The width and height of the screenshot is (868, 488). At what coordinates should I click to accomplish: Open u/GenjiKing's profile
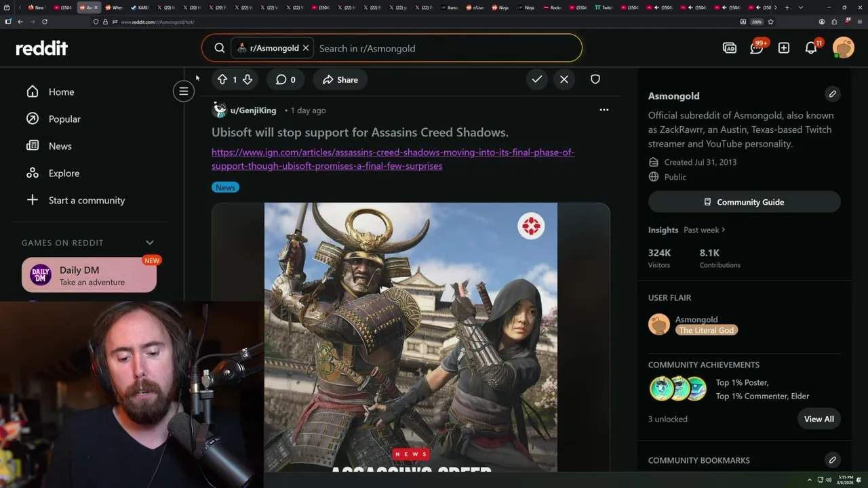pyautogui.click(x=253, y=110)
